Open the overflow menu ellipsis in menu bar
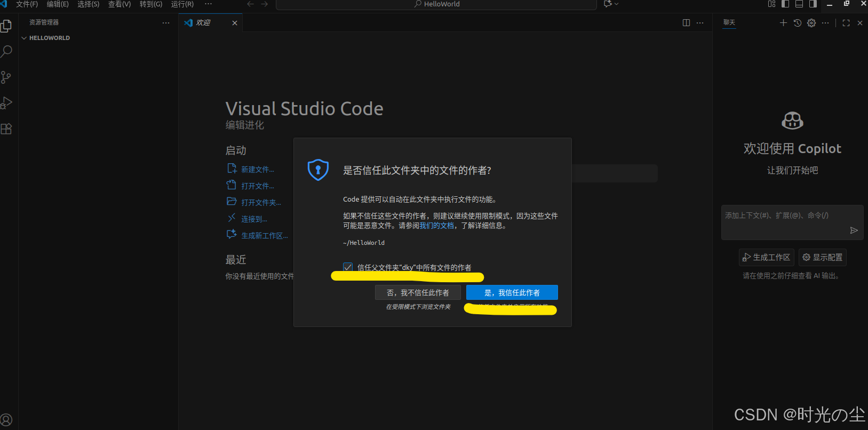The width and height of the screenshot is (868, 430). [209, 4]
